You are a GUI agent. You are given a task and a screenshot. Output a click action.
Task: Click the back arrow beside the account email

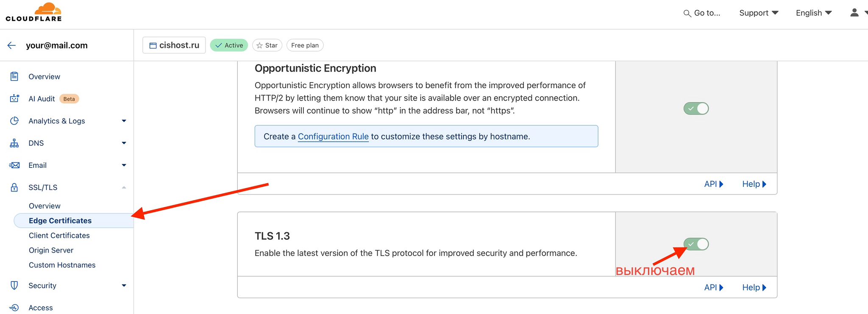click(x=12, y=45)
